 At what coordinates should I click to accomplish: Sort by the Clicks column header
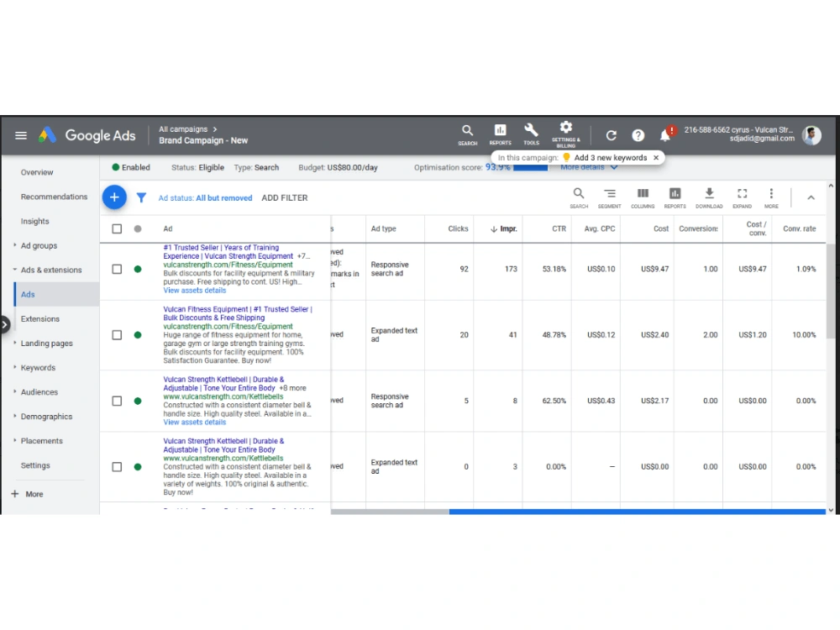pyautogui.click(x=458, y=228)
